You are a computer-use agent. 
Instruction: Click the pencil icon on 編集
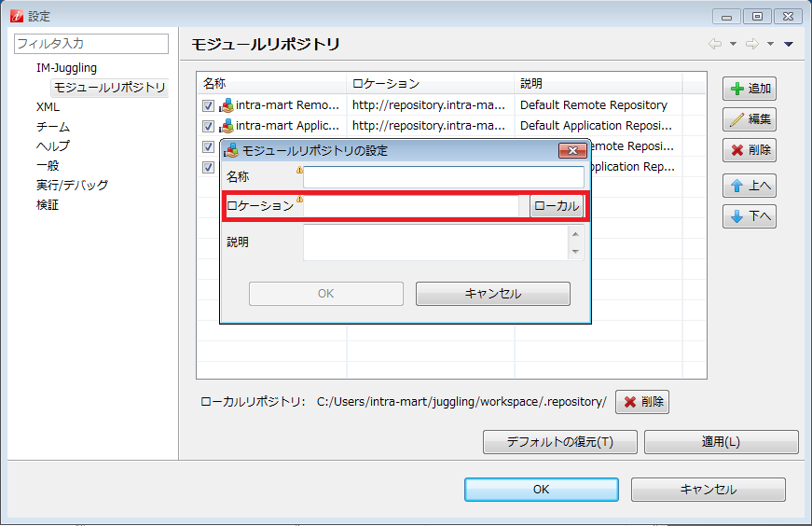[736, 119]
